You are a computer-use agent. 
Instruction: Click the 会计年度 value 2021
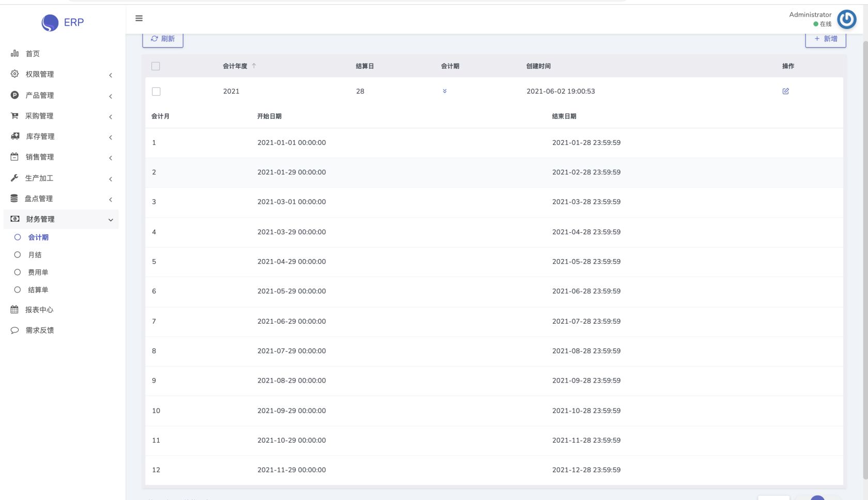point(231,91)
